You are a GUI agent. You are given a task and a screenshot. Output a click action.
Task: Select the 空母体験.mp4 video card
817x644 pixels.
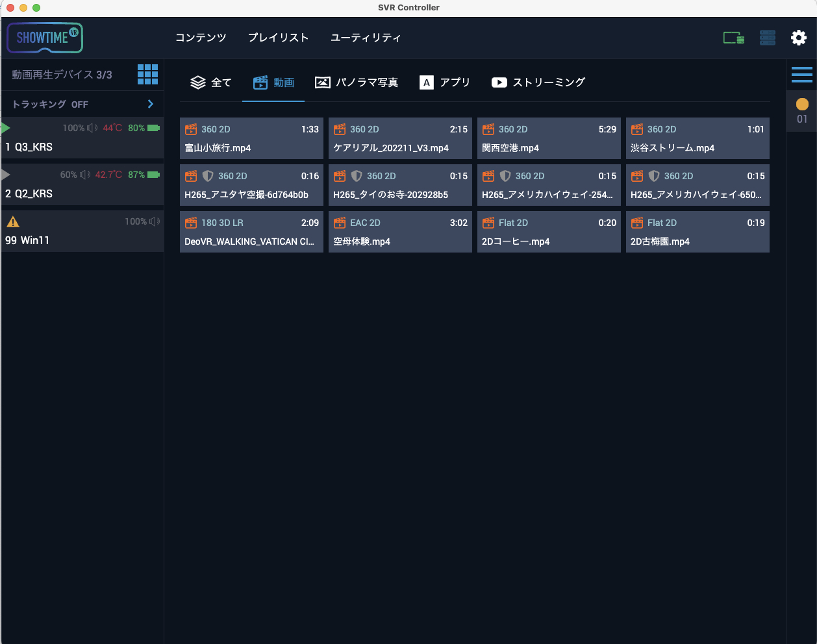click(x=400, y=232)
